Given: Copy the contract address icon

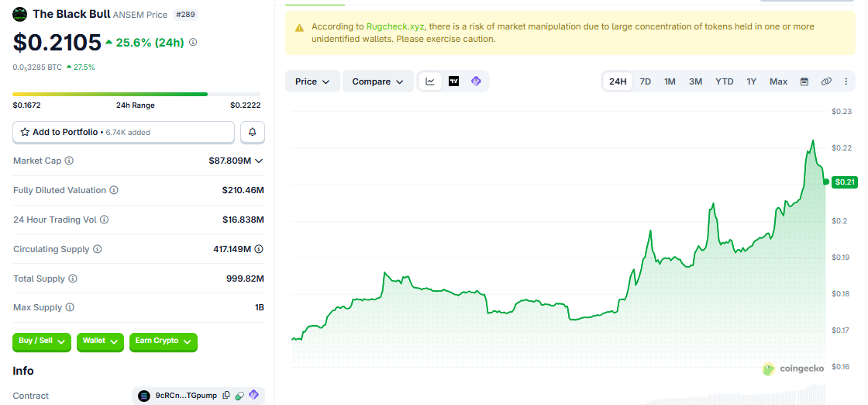Looking at the screenshot, I should 226,396.
